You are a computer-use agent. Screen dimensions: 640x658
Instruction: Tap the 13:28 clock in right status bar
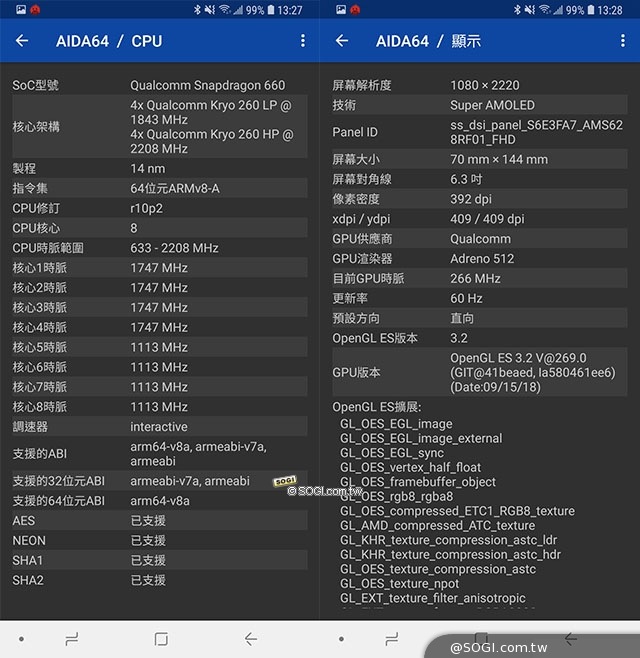click(610, 10)
